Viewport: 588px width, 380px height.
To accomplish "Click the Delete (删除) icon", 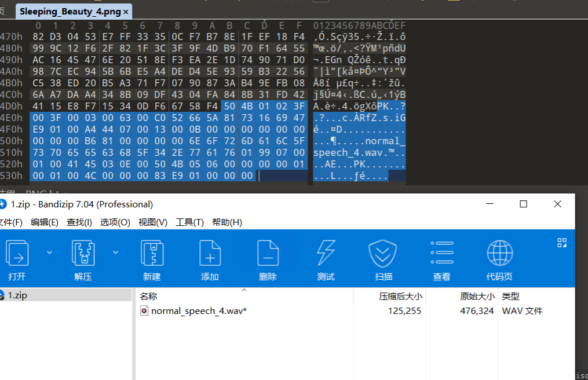I will pos(268,253).
